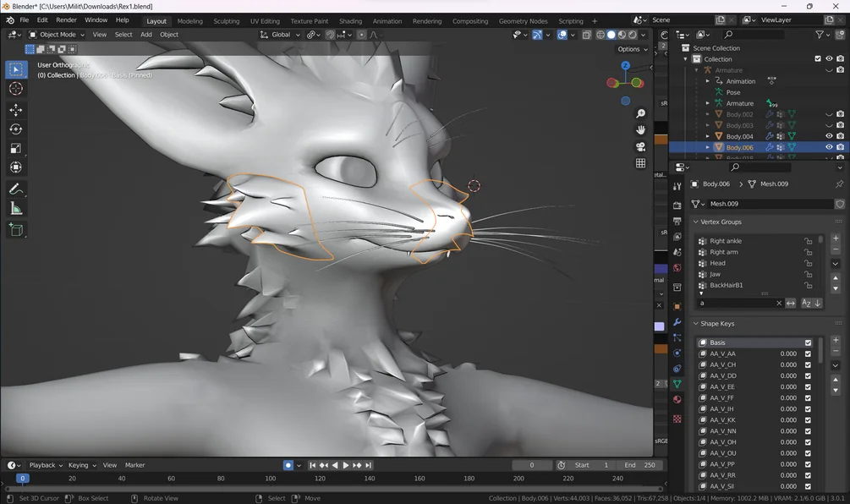
Task: Click the Add Cube tool
Action: click(x=16, y=230)
